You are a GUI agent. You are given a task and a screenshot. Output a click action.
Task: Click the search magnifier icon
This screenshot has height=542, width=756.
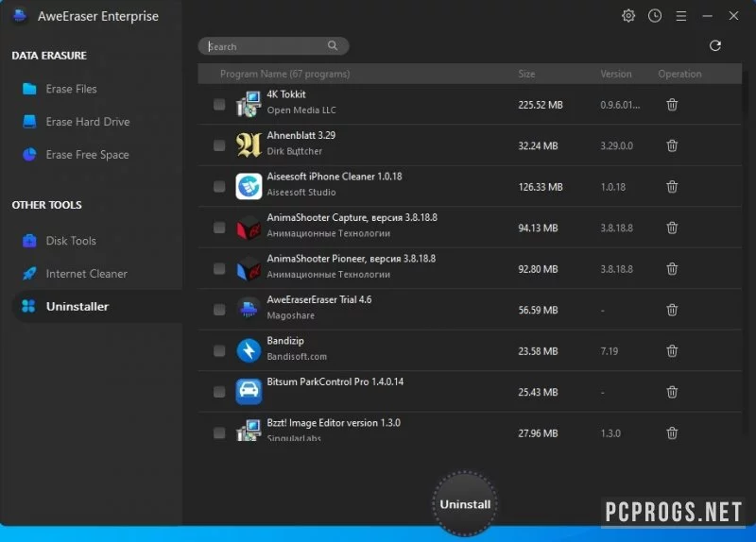pyautogui.click(x=333, y=45)
